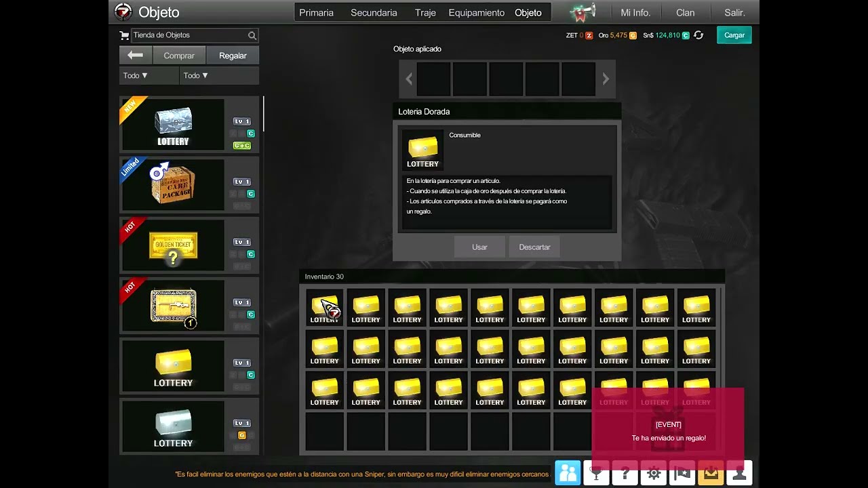Refresh the currency balances
The image size is (868, 488).
pos(698,35)
